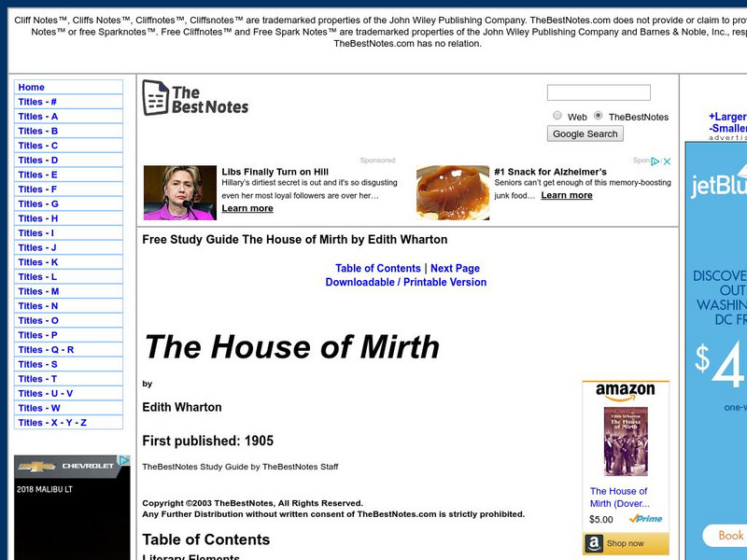This screenshot has height=560, width=747.
Task: Click the Alzheimer's snack ad image
Action: 453,192
